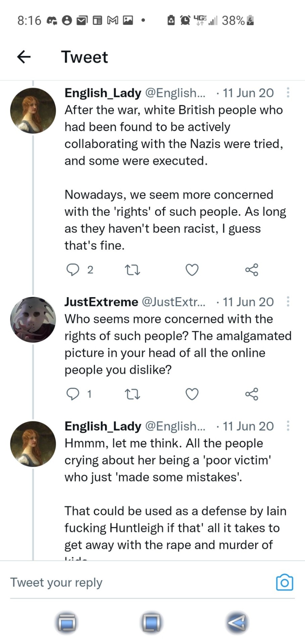
Task: Open more options on English_Lady's last tweet
Action: (x=288, y=426)
